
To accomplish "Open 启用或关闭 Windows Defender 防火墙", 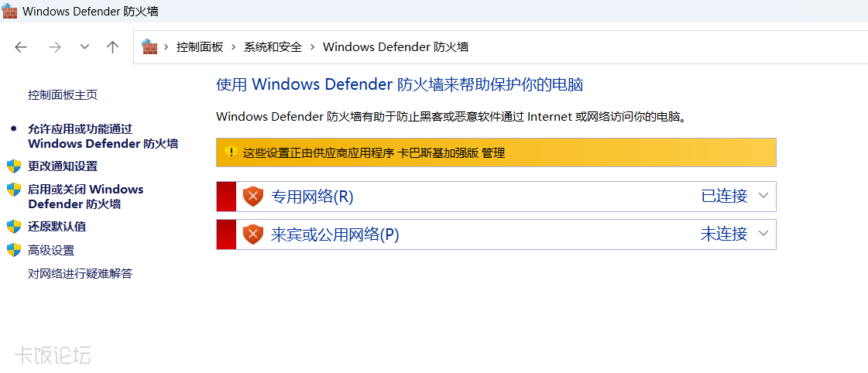I will (86, 197).
